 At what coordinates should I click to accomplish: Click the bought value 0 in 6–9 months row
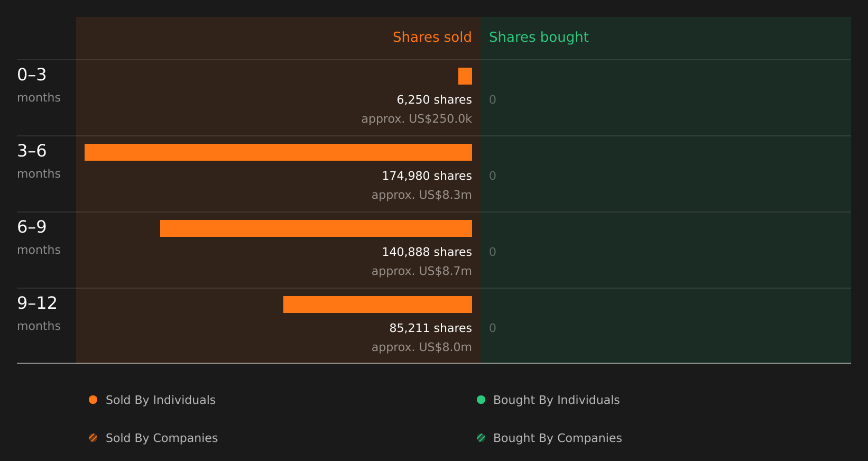coord(493,252)
